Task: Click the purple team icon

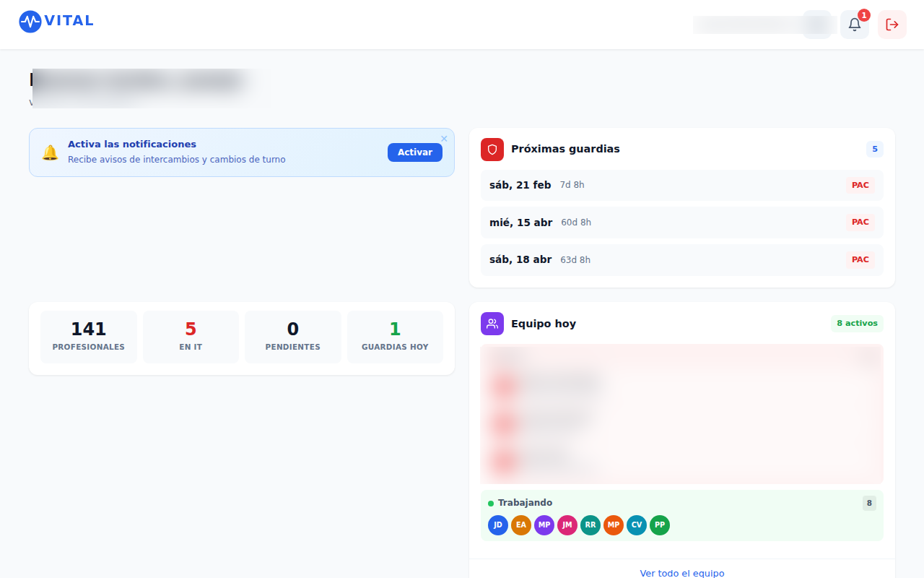Action: pos(492,324)
